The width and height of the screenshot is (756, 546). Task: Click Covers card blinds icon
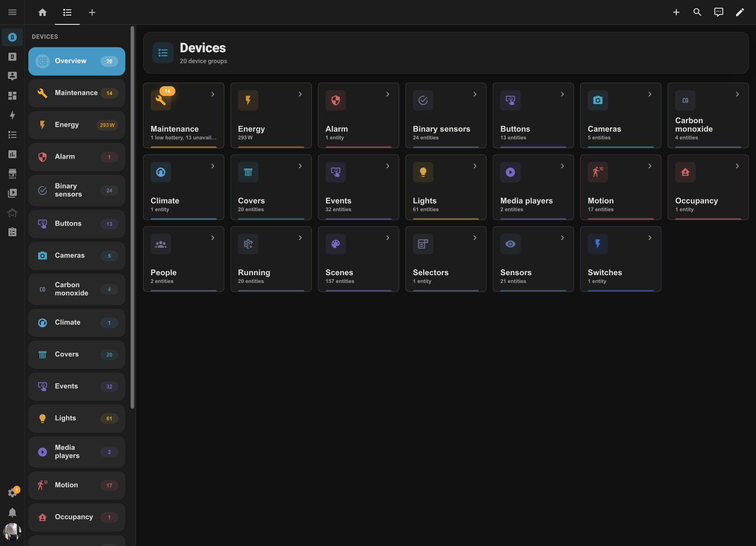coord(248,172)
